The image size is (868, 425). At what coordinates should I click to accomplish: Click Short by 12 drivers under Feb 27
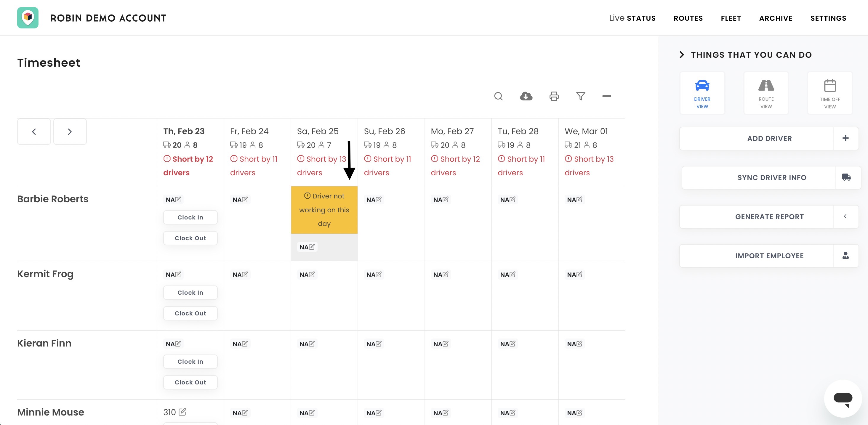[x=455, y=166]
